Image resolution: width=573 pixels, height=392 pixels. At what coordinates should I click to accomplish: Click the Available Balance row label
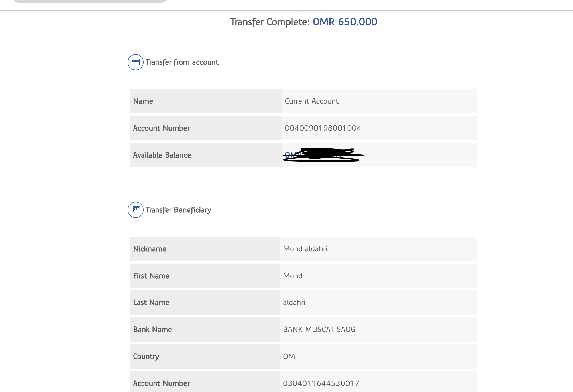coord(162,155)
